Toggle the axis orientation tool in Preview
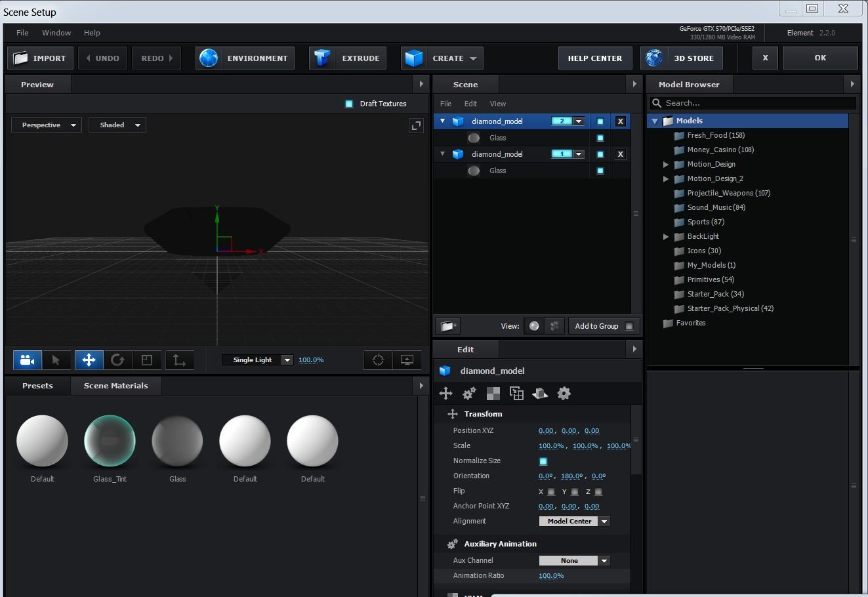 [179, 360]
